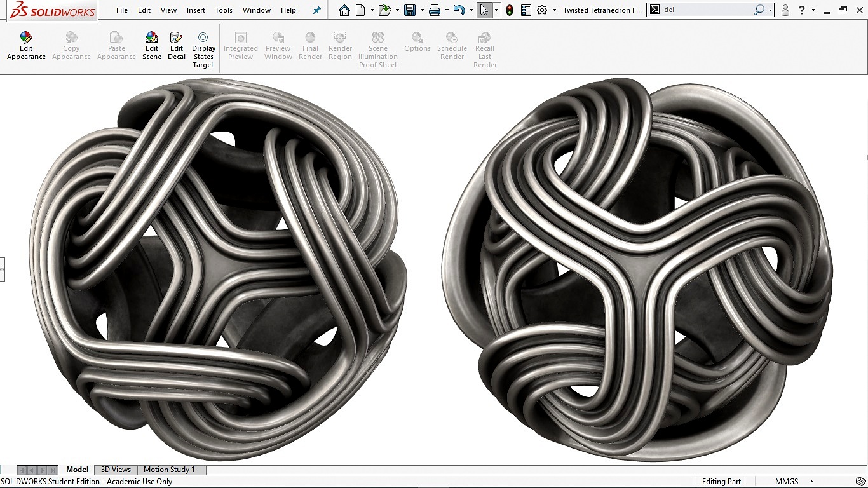Click the tags icon in the status bar
The image size is (868, 488).
[860, 482]
